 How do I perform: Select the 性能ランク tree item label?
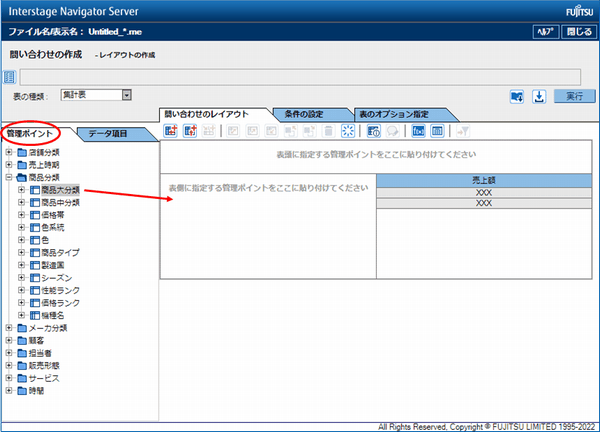coord(60,290)
